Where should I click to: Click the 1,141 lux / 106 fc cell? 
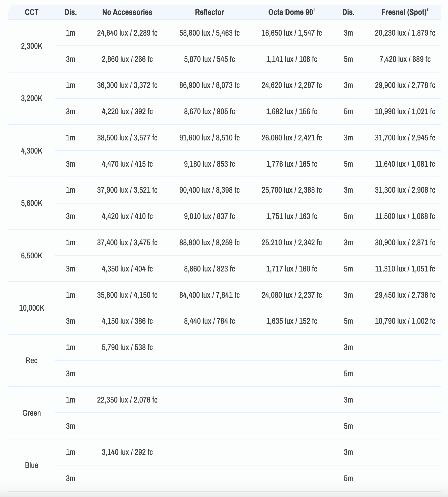(x=291, y=59)
